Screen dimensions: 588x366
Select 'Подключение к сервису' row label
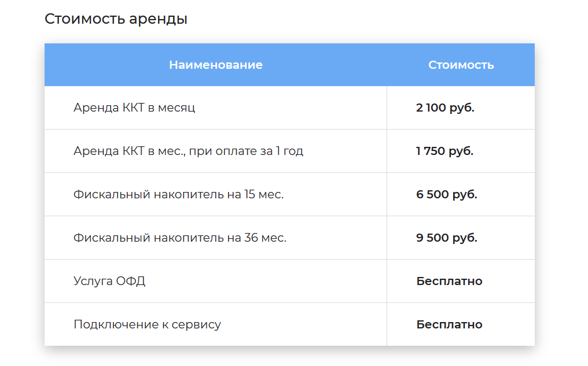click(x=148, y=324)
